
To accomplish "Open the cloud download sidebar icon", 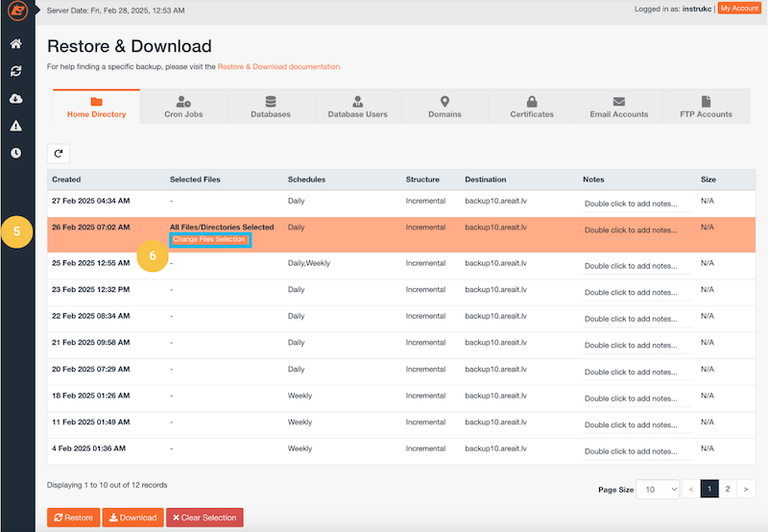I will pos(16,99).
